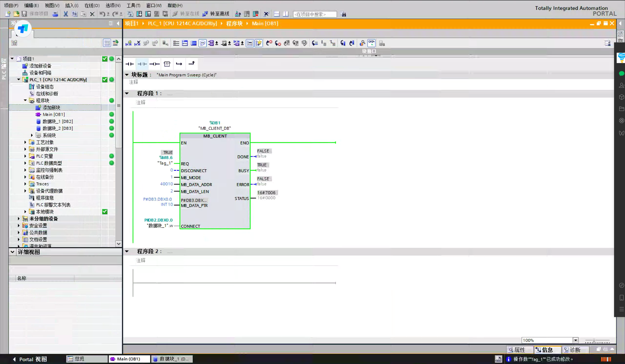Click the print icon in main toolbar
Viewport: 625px width, 364px height.
tap(55, 14)
